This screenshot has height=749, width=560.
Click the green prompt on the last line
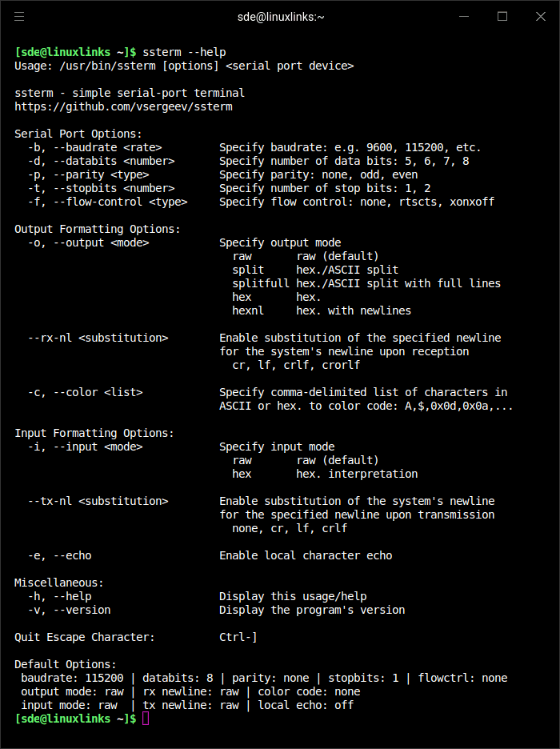point(75,719)
